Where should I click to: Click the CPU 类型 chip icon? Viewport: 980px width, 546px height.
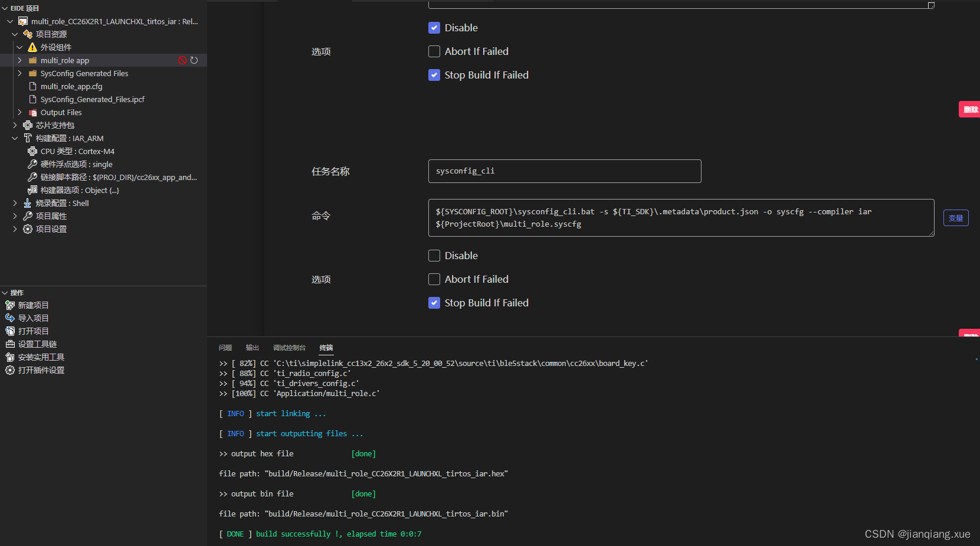click(32, 151)
